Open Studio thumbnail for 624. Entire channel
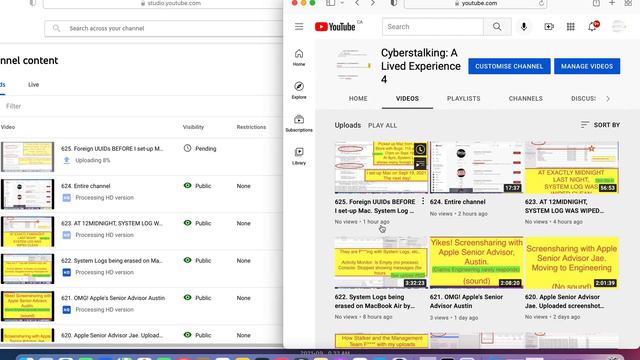The width and height of the screenshot is (640, 360). coord(27,194)
